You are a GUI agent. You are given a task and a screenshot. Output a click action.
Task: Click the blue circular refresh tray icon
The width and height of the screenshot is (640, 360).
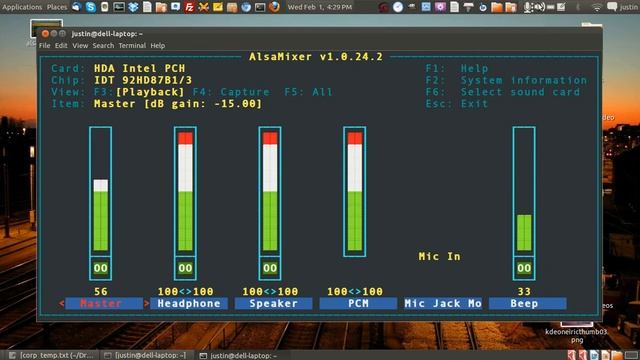coord(482,7)
